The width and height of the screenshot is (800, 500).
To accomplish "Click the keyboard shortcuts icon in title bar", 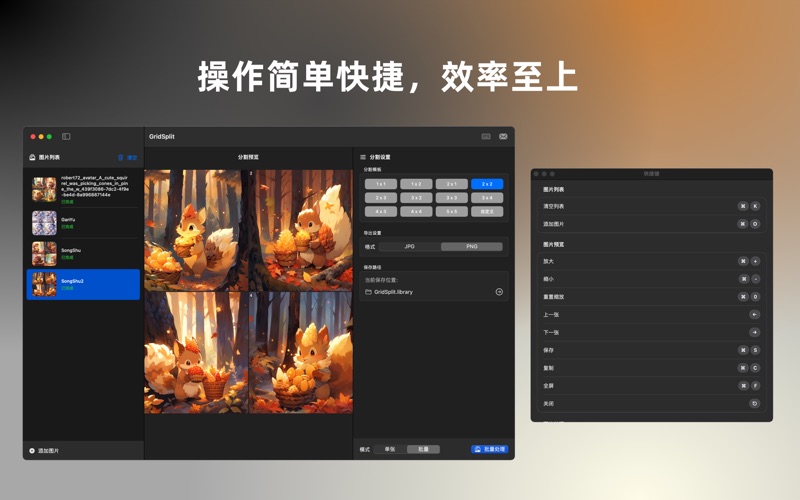I will [486, 136].
